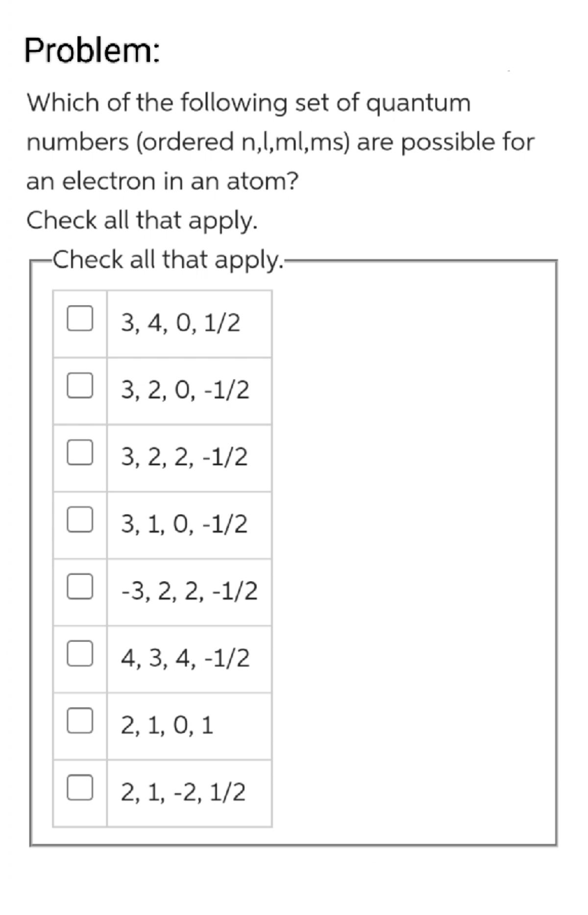Click the answer label "2, 1, 0, 1"
Image resolution: width=588 pixels, height=915 pixels.
click(167, 725)
